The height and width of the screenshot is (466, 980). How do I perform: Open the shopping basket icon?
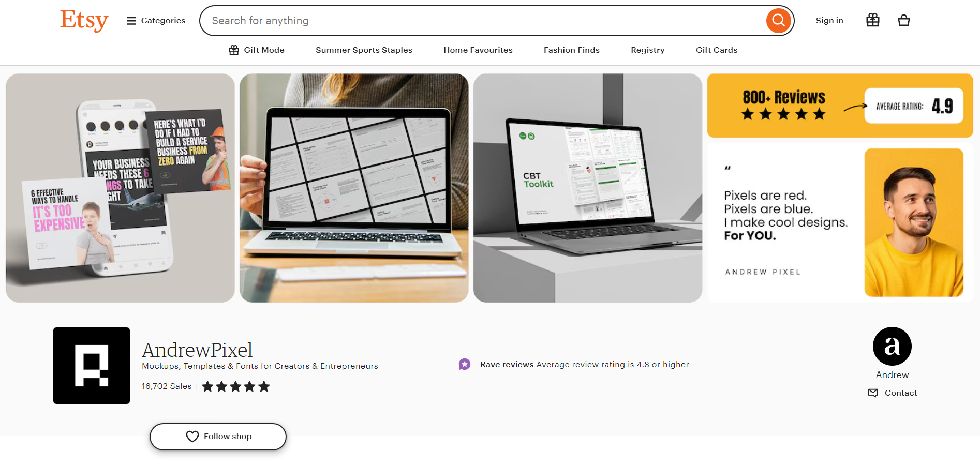pyautogui.click(x=904, y=20)
